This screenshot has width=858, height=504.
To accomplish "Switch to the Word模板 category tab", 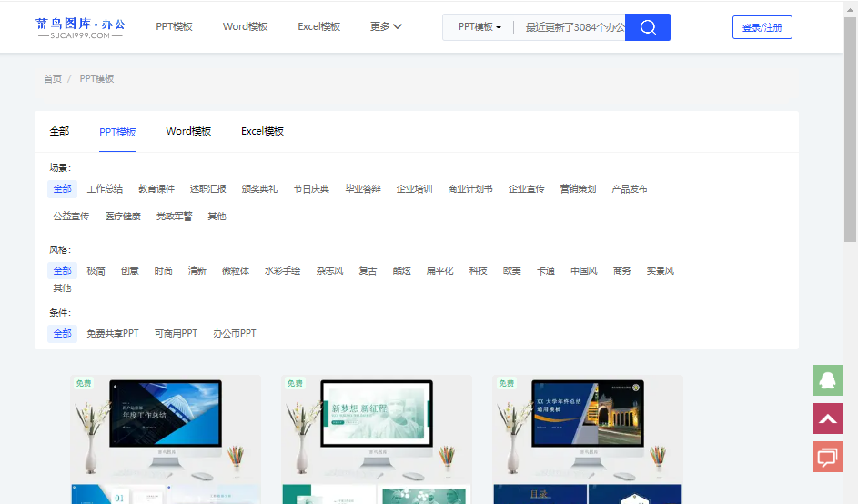I will pyautogui.click(x=188, y=131).
